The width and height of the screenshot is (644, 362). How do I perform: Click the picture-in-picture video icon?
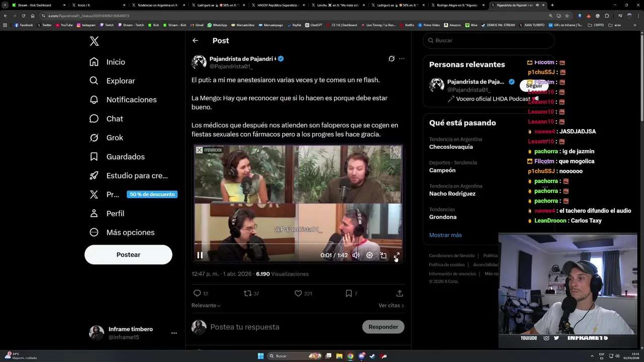(383, 255)
